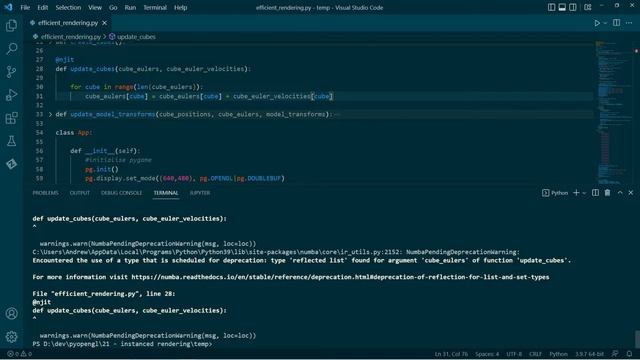Switch to the Jupyter panel tab
Image resolution: width=640 pixels, height=360 pixels.
click(x=200, y=193)
